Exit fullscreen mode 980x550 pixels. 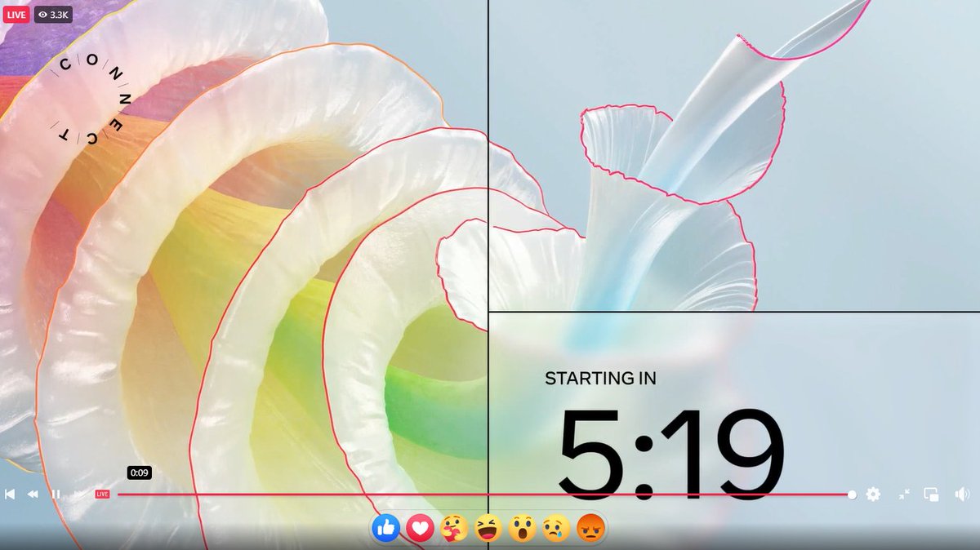point(904,494)
